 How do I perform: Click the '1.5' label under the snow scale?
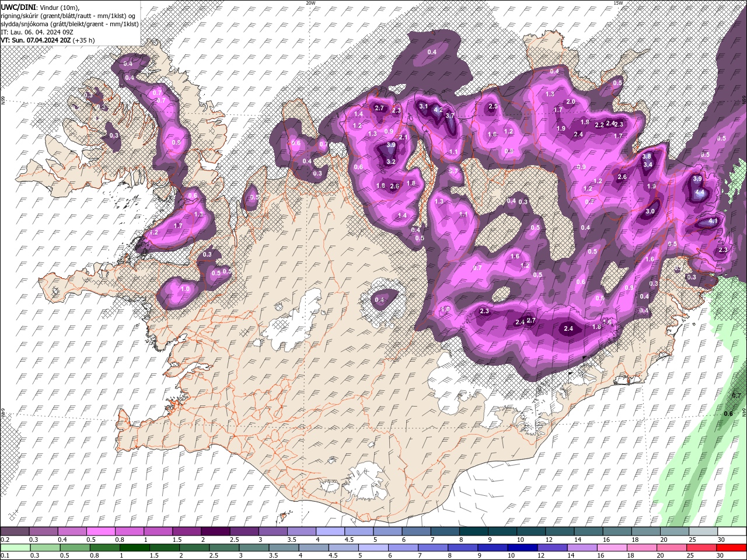click(177, 540)
